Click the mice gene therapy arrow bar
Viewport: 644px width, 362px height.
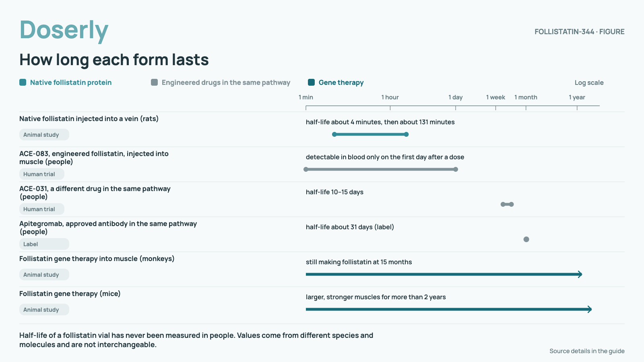click(449, 309)
